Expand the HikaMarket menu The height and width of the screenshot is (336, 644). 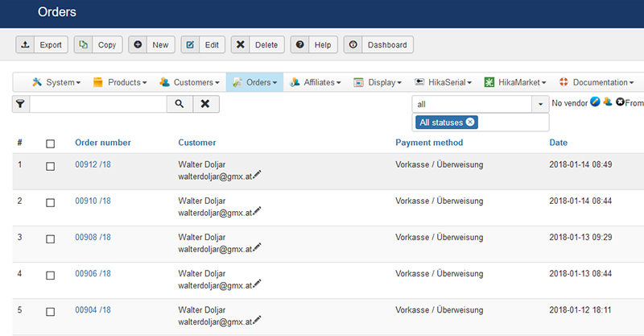516,82
